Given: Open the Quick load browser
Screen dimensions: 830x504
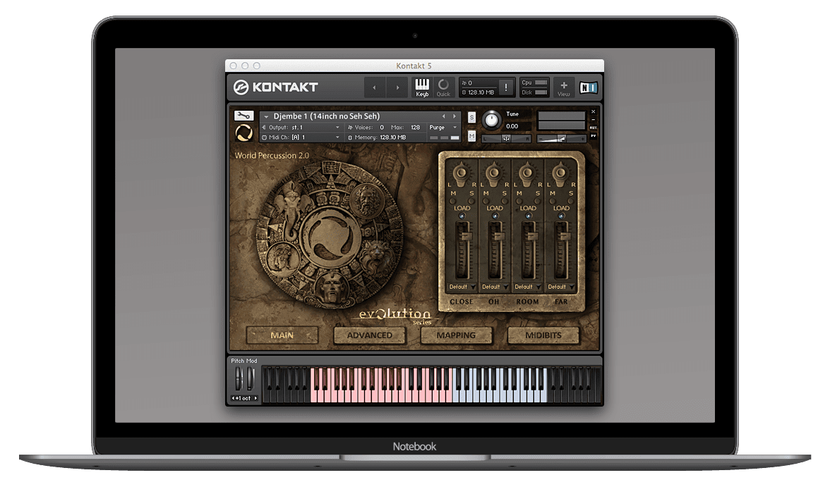Looking at the screenshot, I should (x=443, y=88).
